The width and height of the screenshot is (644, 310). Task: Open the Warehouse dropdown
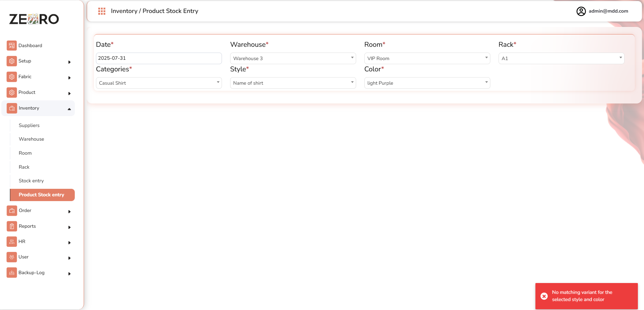pyautogui.click(x=293, y=58)
